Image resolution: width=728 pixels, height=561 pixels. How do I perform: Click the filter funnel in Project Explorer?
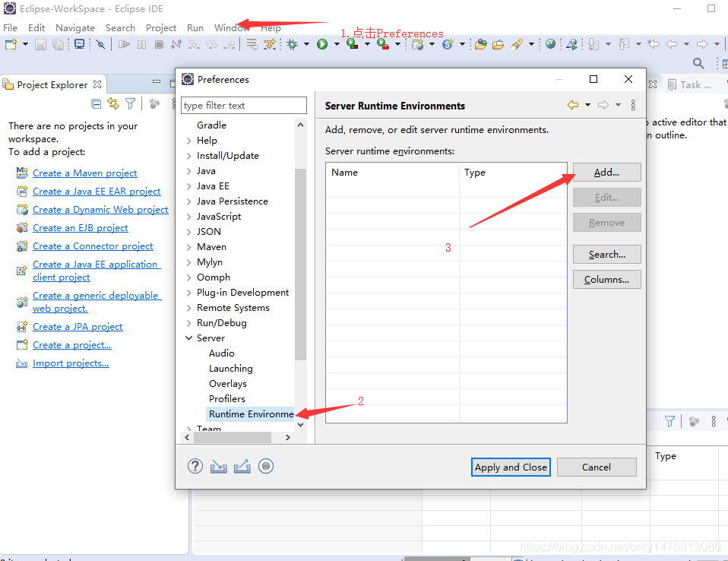[x=131, y=104]
